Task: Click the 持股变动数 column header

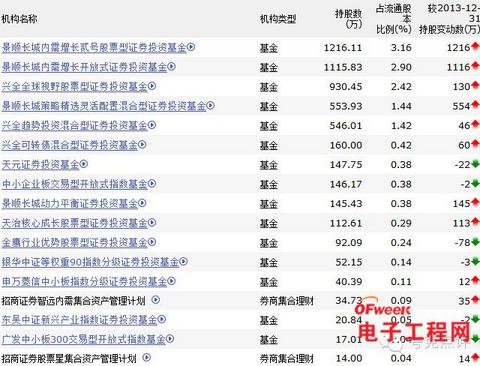Action: click(x=449, y=19)
